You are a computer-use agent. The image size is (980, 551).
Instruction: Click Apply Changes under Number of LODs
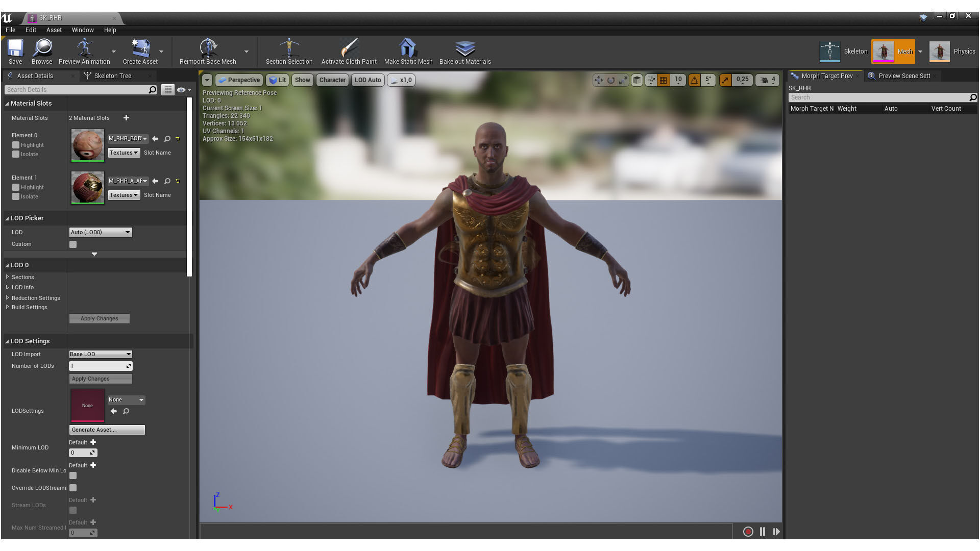[x=101, y=379]
